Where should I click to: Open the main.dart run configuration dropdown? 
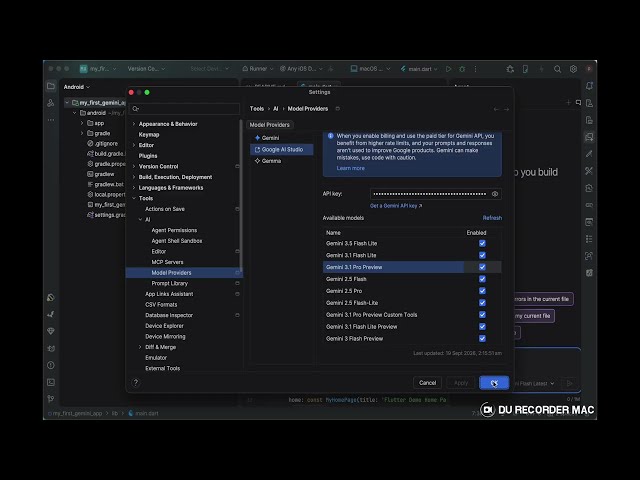click(419, 69)
